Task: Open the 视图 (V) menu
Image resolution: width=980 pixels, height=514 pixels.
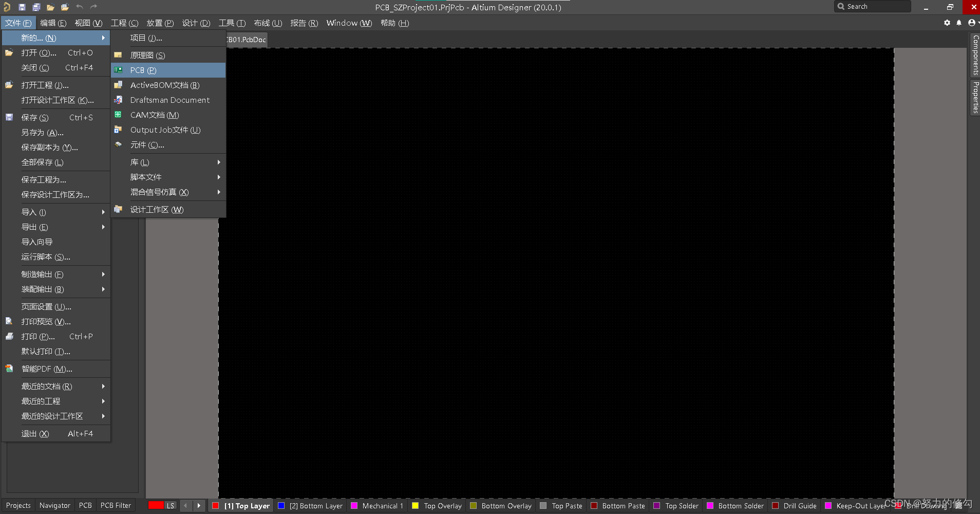Action: 88,23
